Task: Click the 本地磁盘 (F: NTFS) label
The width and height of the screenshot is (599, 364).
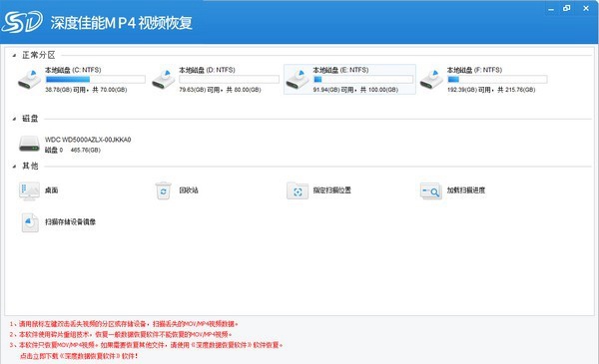Action: tap(474, 70)
